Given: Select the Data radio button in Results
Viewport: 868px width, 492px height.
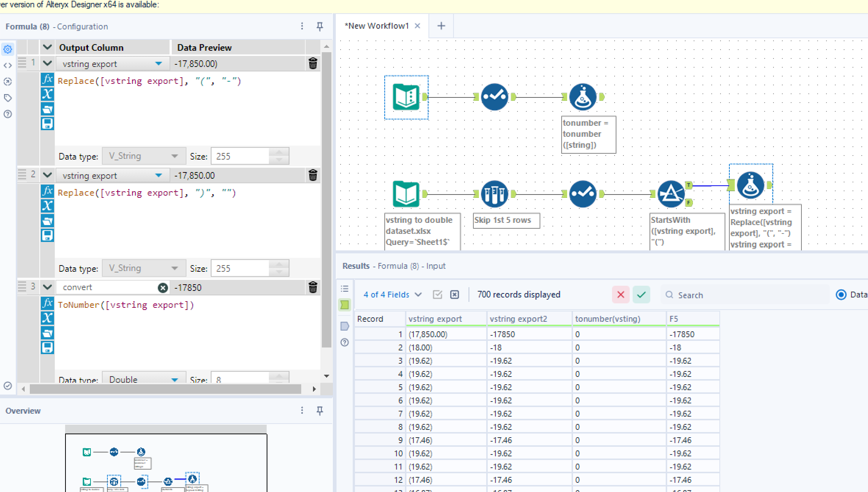Looking at the screenshot, I should 841,295.
